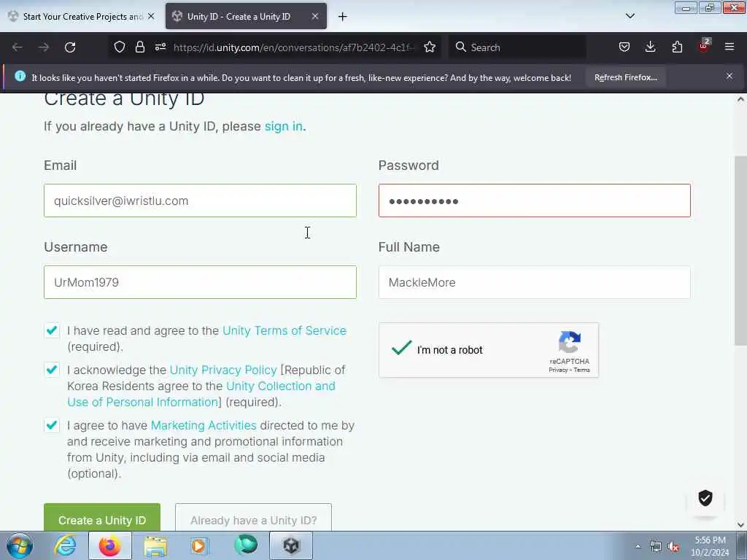The height and width of the screenshot is (560, 747).
Task: Uncheck the Marketing Activities consent checkbox
Action: tap(52, 425)
